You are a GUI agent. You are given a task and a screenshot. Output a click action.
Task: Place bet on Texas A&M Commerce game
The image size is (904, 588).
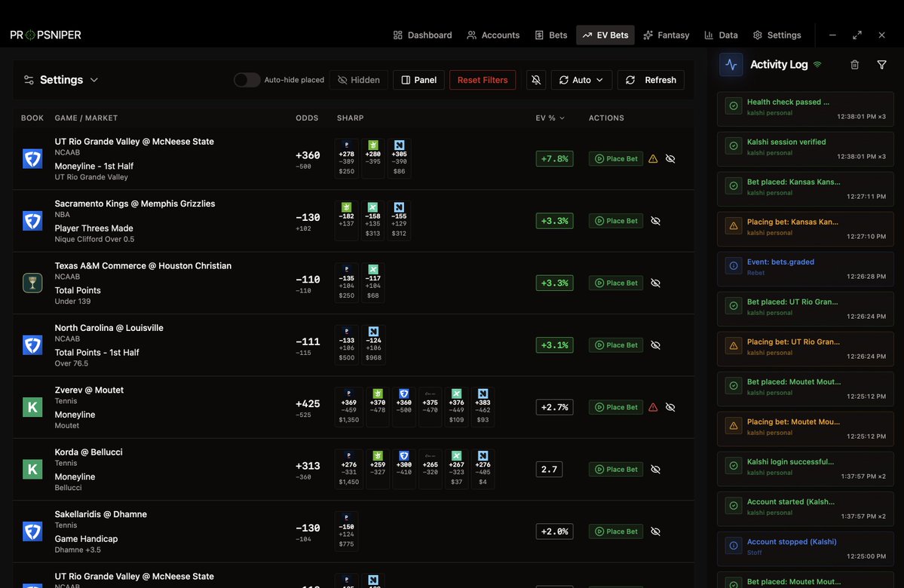616,283
